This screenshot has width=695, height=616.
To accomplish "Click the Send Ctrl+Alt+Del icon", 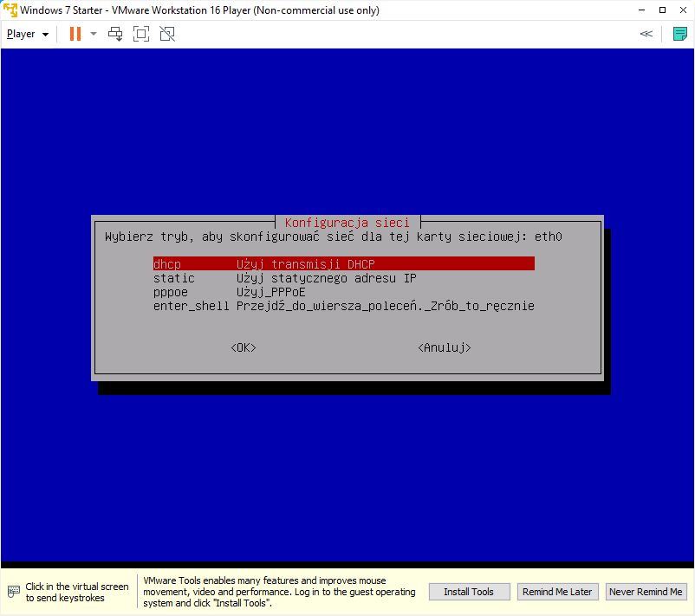I will (115, 34).
